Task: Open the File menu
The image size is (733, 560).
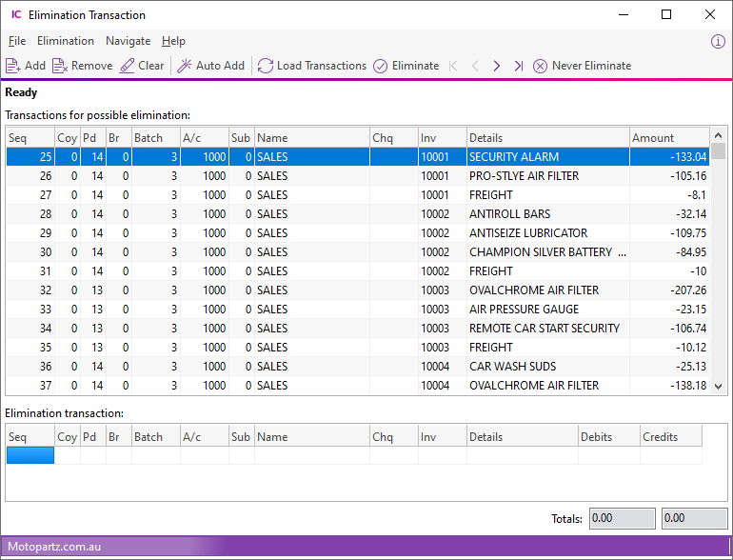Action: 17,41
